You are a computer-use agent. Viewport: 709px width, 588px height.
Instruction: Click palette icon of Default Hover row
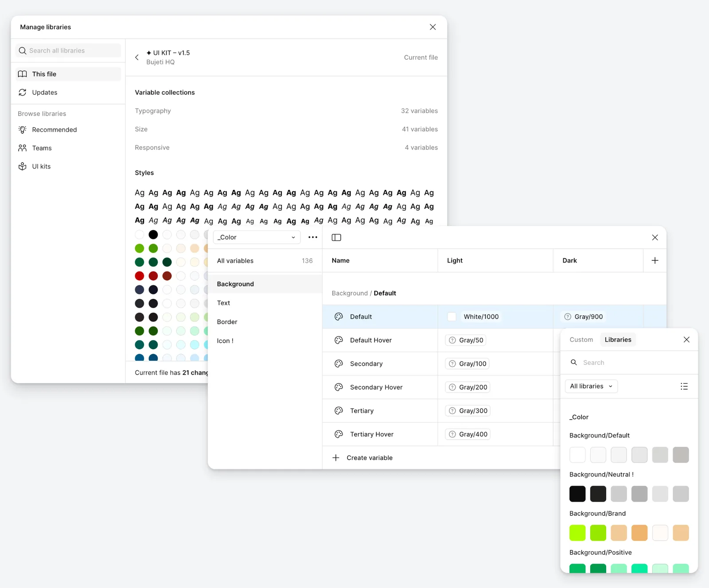339,340
